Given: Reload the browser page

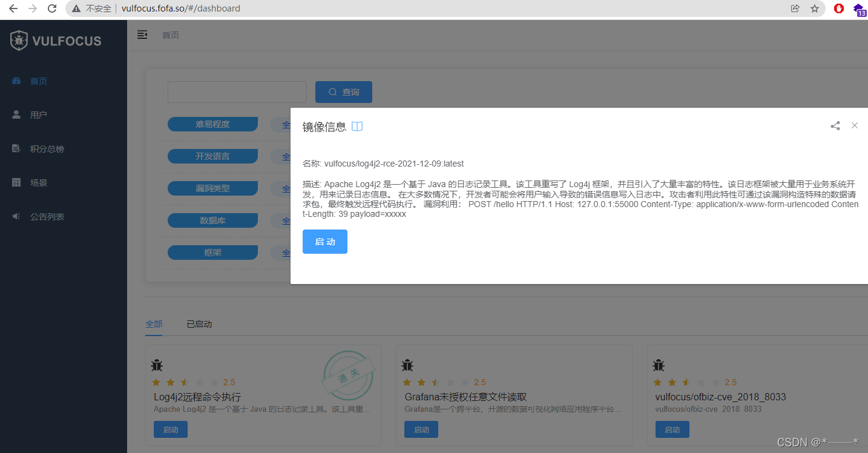Looking at the screenshot, I should click(x=52, y=8).
